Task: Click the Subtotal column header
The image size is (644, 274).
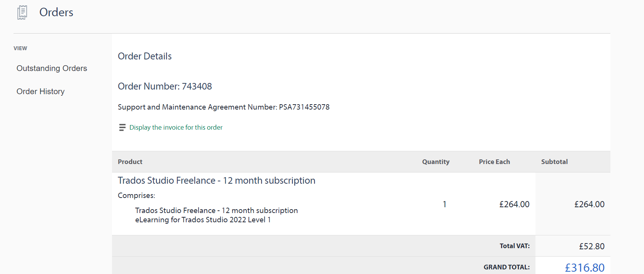Action: (x=554, y=162)
